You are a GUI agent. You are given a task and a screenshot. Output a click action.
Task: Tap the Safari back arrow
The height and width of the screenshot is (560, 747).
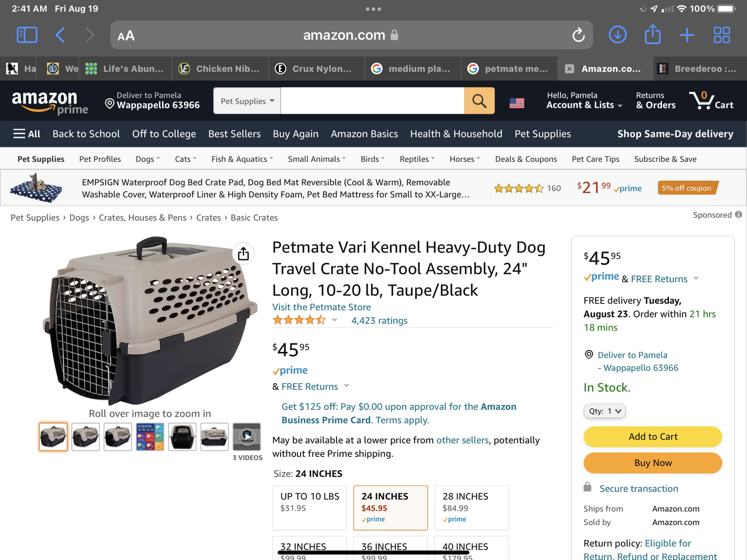click(60, 35)
